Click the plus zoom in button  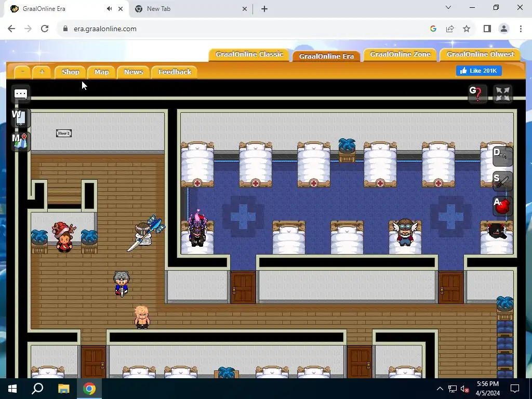click(x=42, y=72)
